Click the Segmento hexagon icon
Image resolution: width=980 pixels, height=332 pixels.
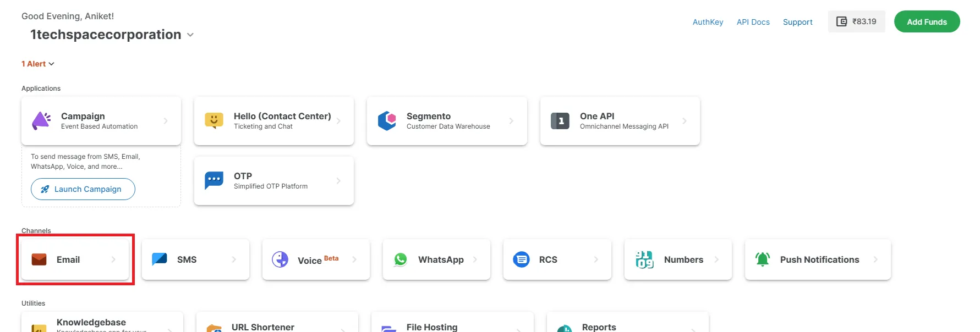point(387,121)
